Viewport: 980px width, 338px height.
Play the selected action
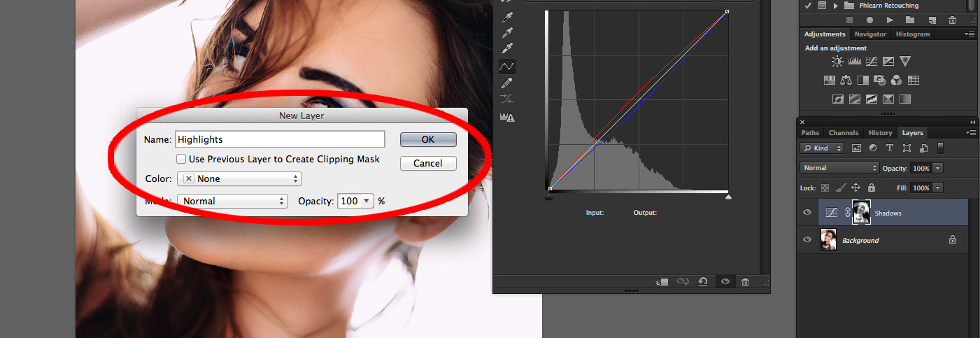890,20
